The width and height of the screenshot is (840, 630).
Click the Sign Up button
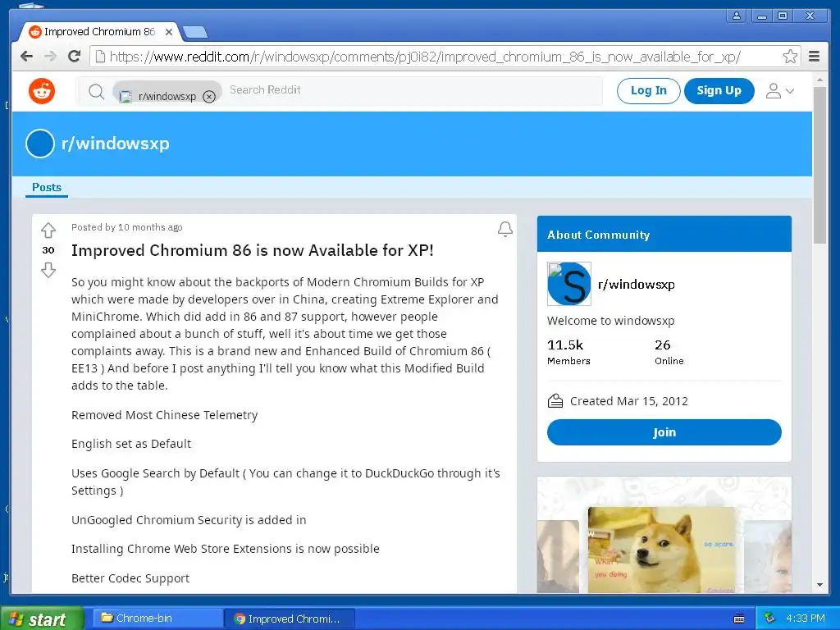click(719, 90)
